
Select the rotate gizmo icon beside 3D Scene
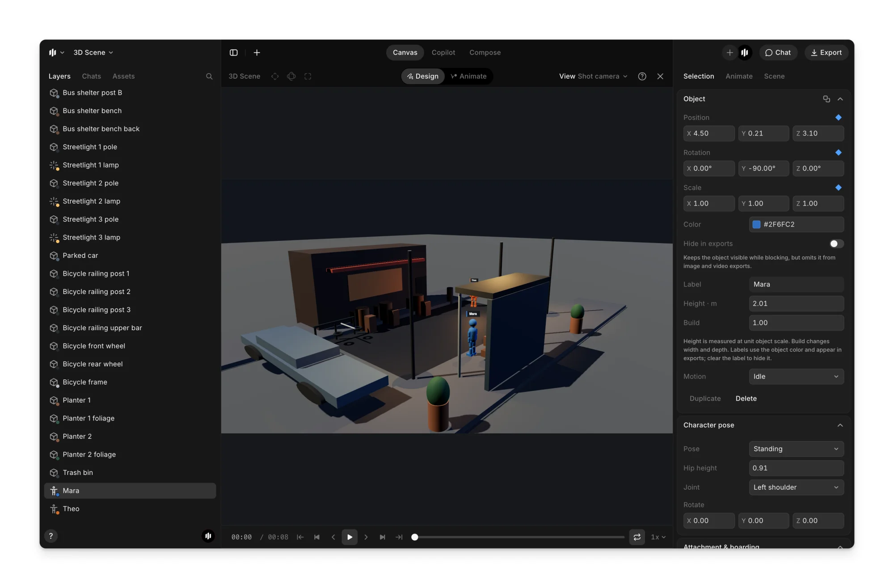(291, 76)
